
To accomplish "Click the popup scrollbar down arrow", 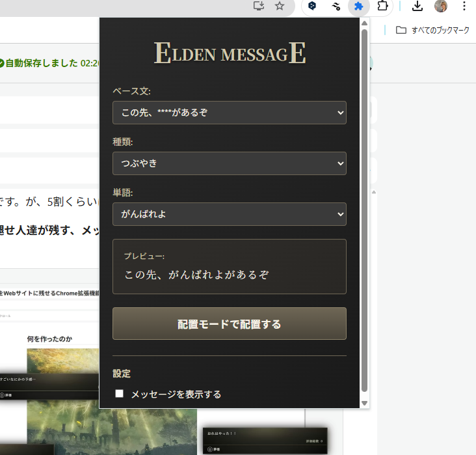I will coord(365,403).
